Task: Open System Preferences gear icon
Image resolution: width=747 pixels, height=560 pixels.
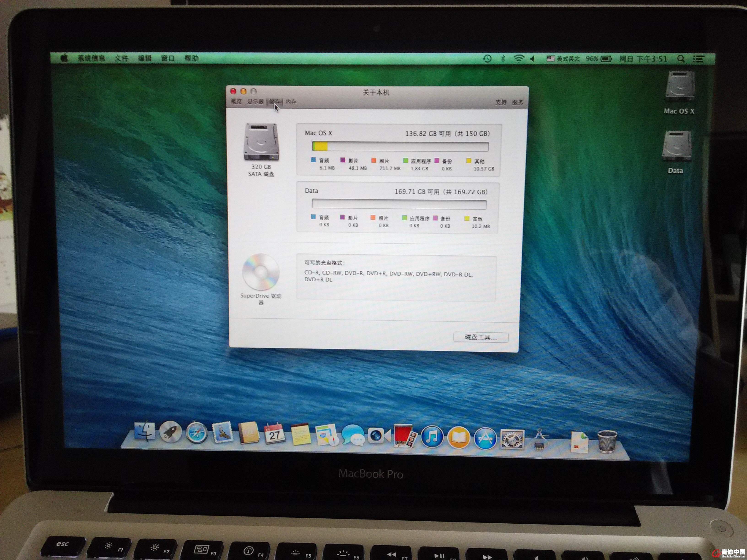Action: 512,439
